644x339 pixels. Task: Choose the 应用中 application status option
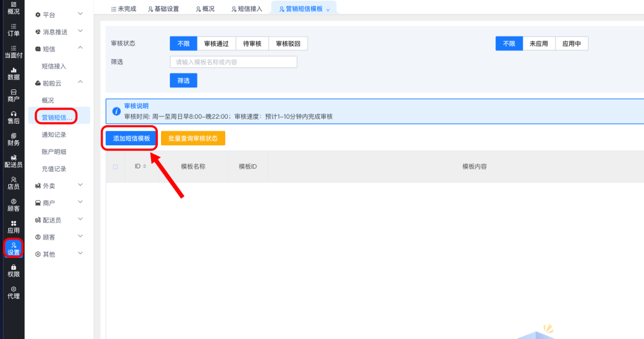point(571,43)
